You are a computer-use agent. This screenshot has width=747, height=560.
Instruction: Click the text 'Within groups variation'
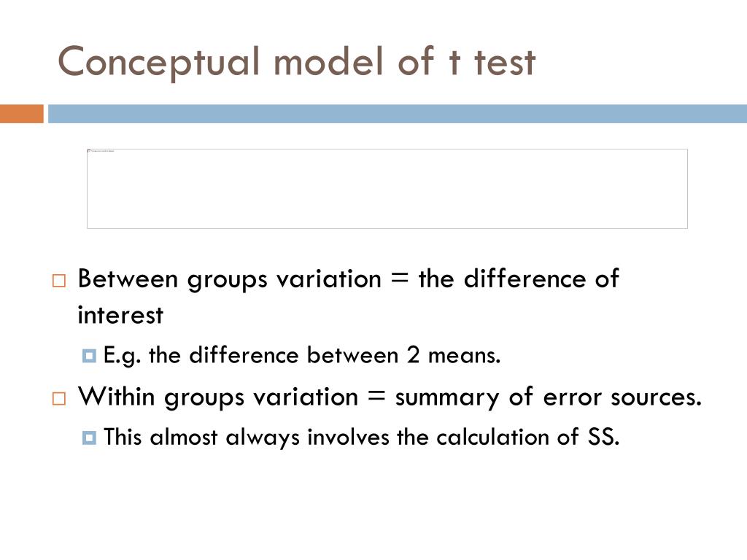(218, 397)
